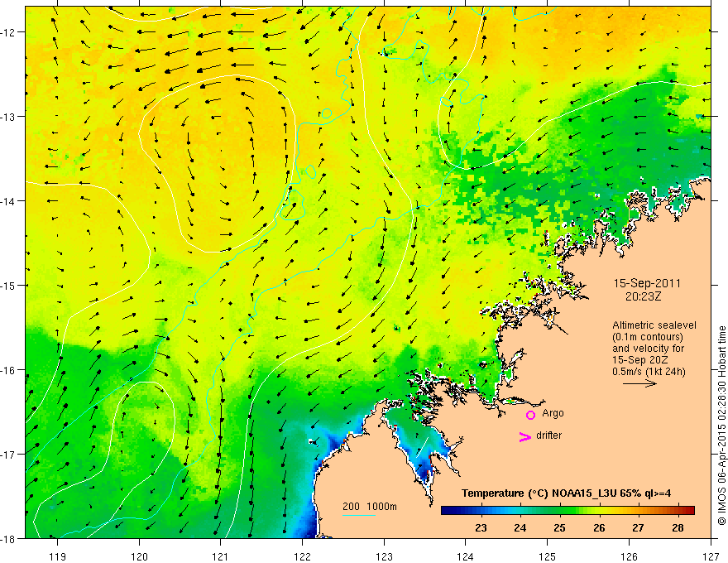Click the longitude 120 axis label
The width and height of the screenshot is (728, 563).
point(139,556)
